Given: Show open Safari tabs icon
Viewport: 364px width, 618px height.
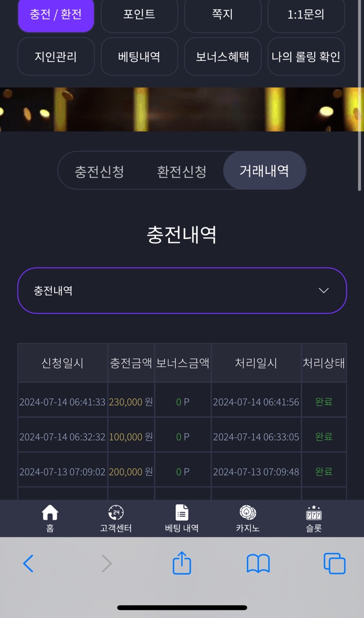Looking at the screenshot, I should (334, 564).
